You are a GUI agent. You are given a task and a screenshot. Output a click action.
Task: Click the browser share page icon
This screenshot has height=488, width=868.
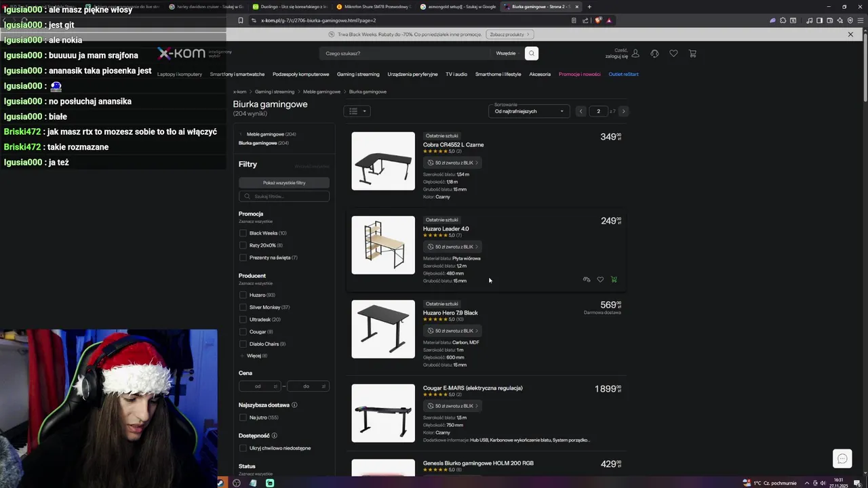click(x=585, y=20)
